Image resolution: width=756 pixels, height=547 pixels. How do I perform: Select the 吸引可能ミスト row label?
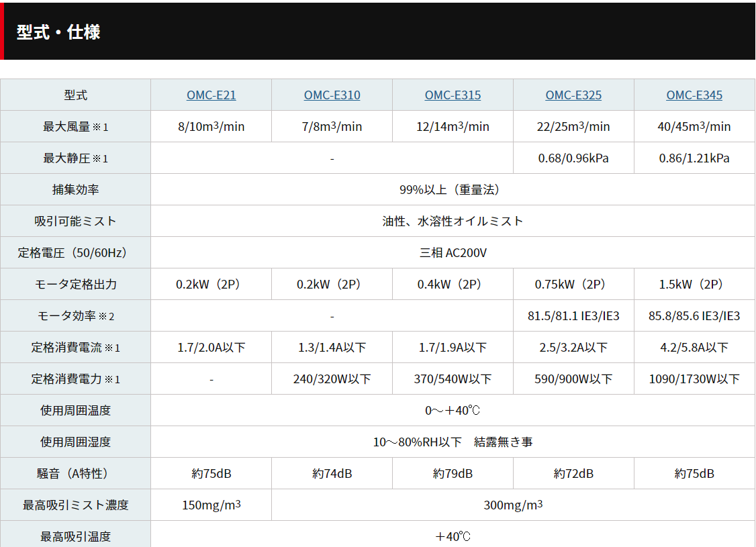[76, 221]
